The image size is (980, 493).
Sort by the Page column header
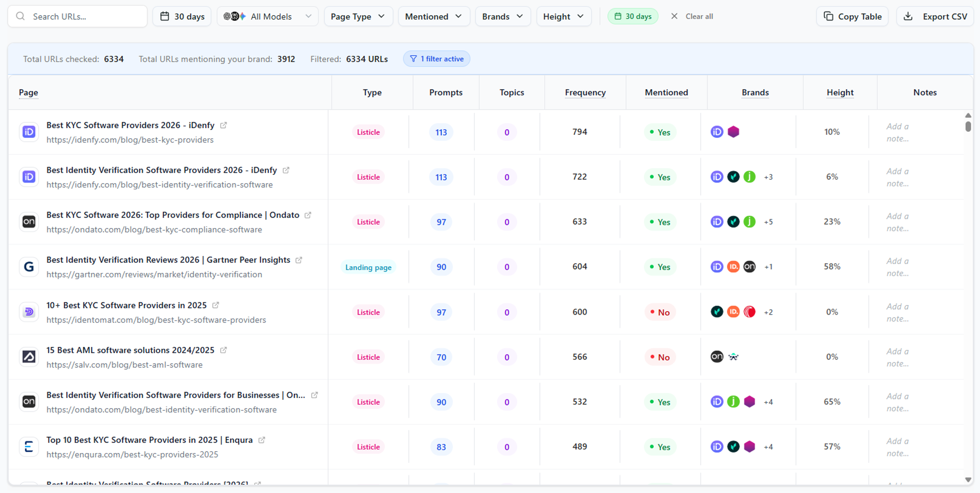pyautogui.click(x=29, y=92)
